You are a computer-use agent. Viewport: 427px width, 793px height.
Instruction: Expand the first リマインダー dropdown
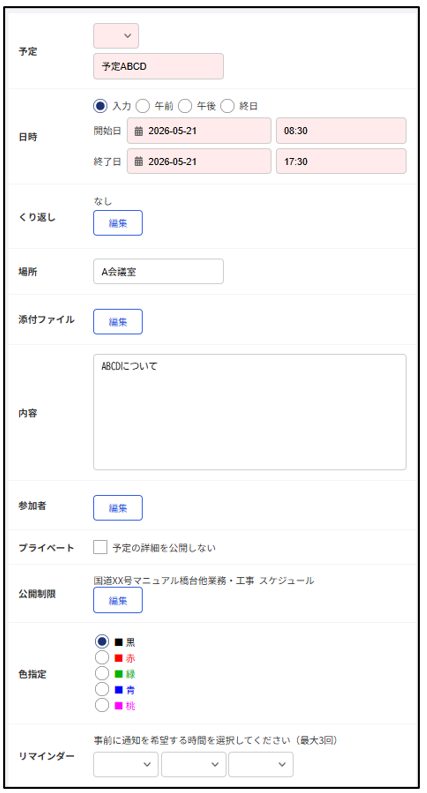pos(125,764)
